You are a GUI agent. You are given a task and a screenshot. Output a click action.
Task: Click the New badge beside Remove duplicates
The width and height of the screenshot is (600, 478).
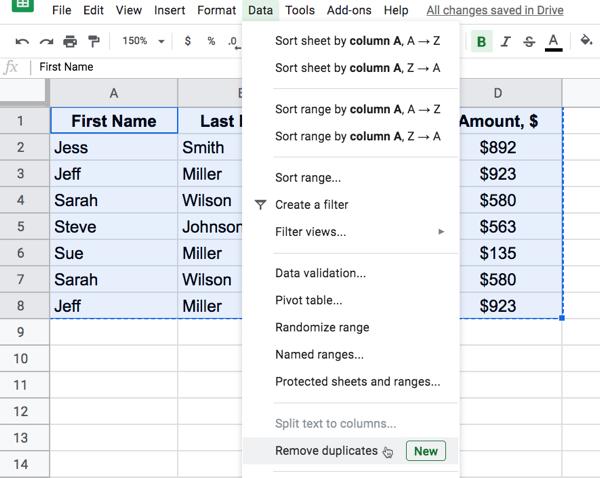426,451
